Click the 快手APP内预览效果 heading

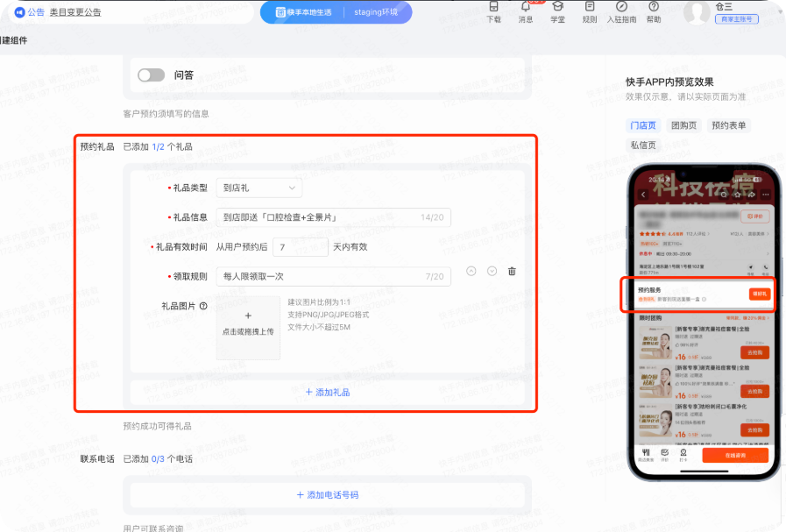[x=669, y=82]
